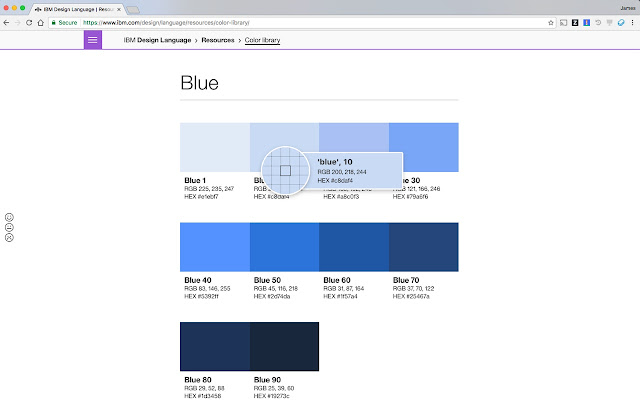Select the Blue 70 color swatch

424,247
